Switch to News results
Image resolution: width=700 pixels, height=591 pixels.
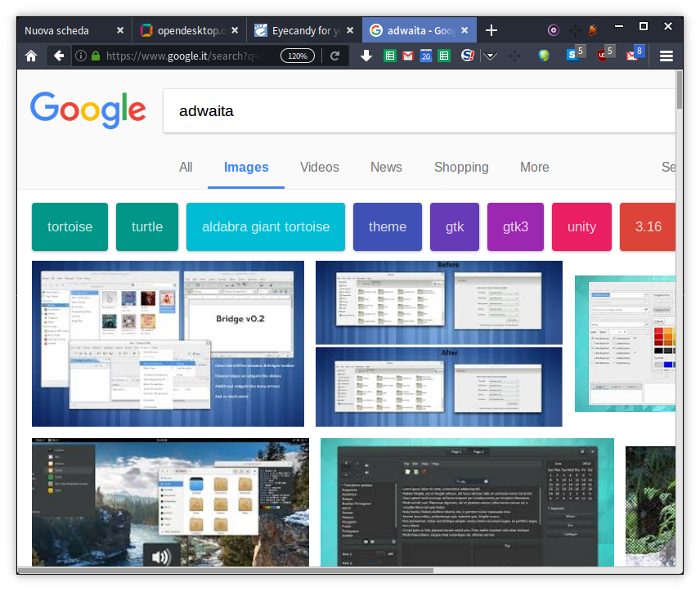pyautogui.click(x=386, y=167)
